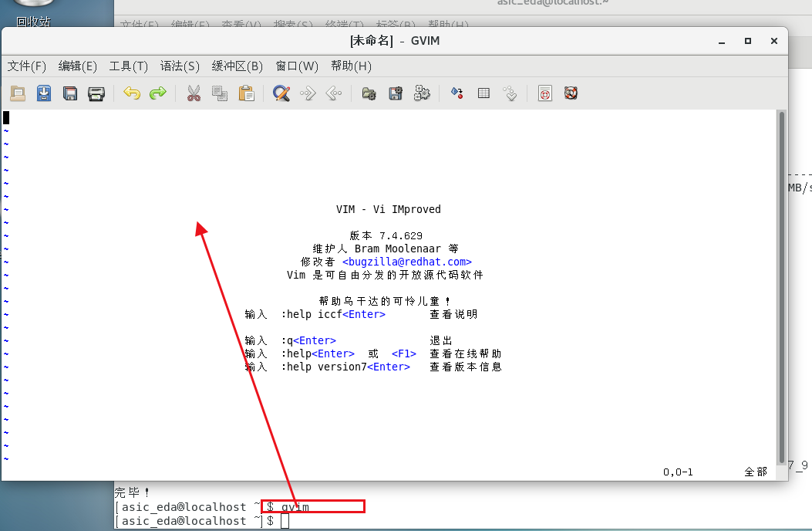Image resolution: width=812 pixels, height=531 pixels.
Task: Click Save session icon
Action: pyautogui.click(x=396, y=93)
